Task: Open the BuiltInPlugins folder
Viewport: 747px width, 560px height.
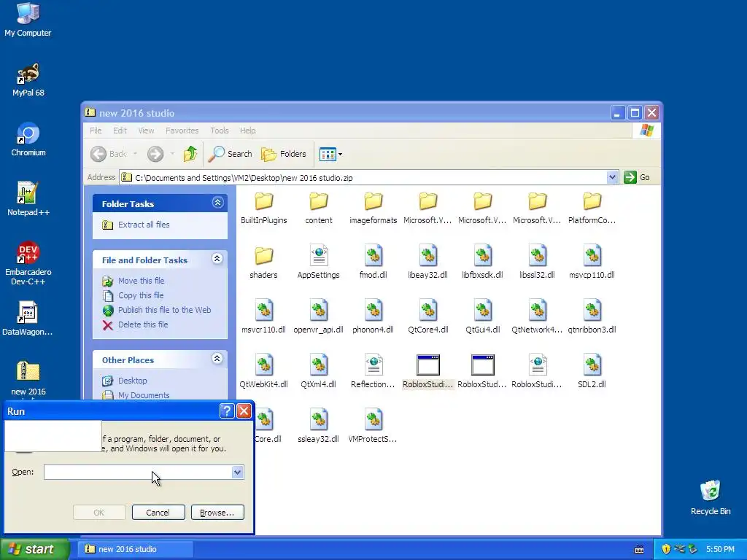Action: [263, 208]
